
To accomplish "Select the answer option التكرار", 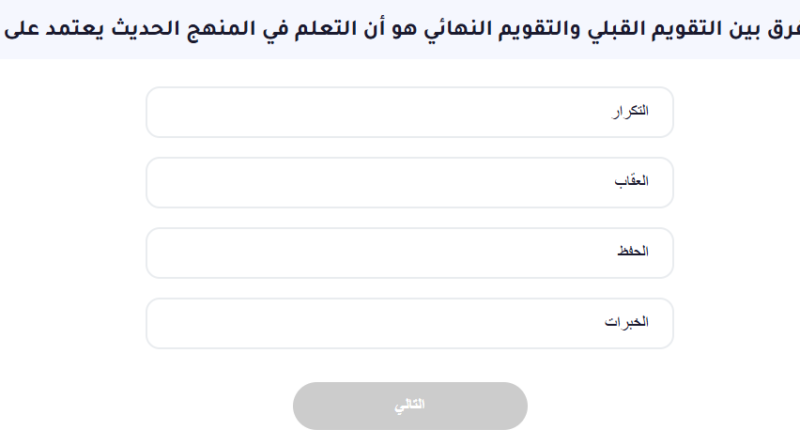I will (410, 112).
